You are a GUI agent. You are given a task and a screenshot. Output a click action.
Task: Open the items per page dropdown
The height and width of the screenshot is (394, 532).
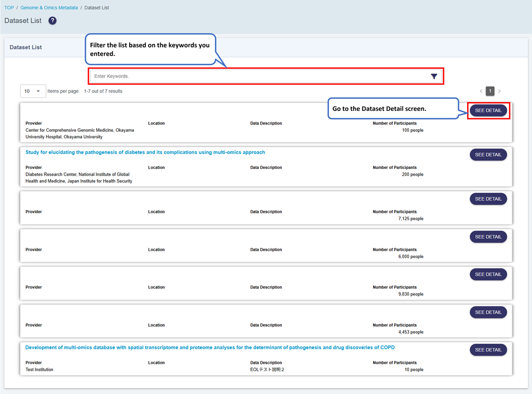[x=33, y=91]
